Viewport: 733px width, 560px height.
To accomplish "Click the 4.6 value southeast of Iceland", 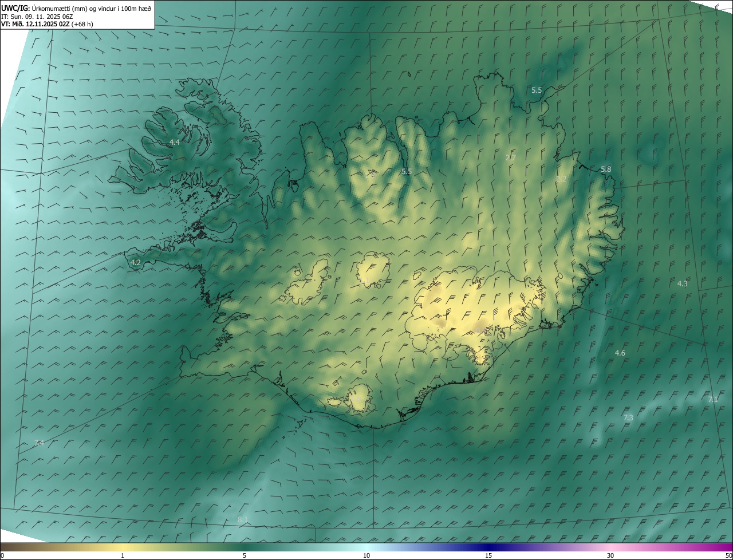I will point(620,353).
